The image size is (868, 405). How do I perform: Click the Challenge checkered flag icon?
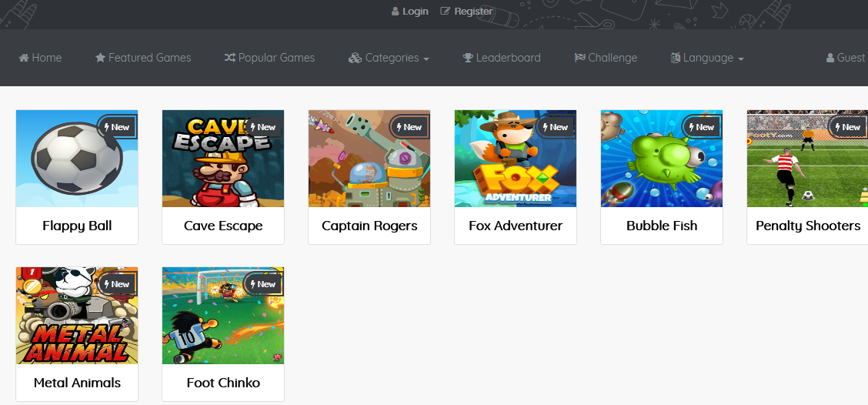(x=580, y=58)
